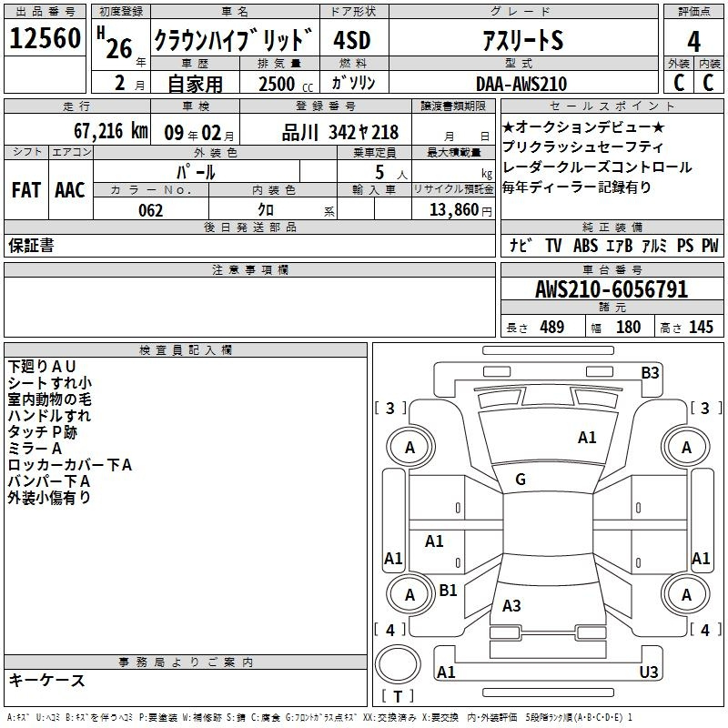Select the empty spare tire circle

[x=399, y=667]
